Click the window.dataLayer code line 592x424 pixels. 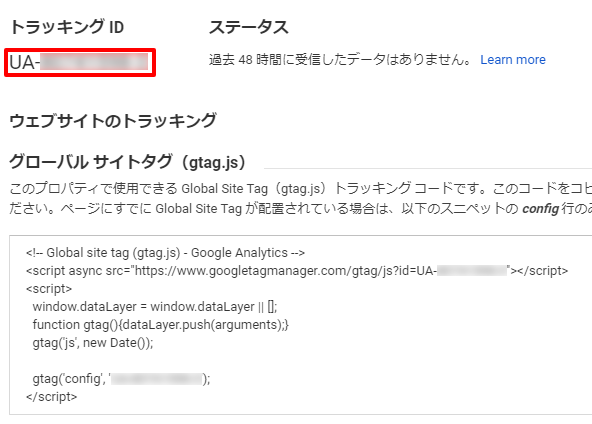tap(155, 307)
